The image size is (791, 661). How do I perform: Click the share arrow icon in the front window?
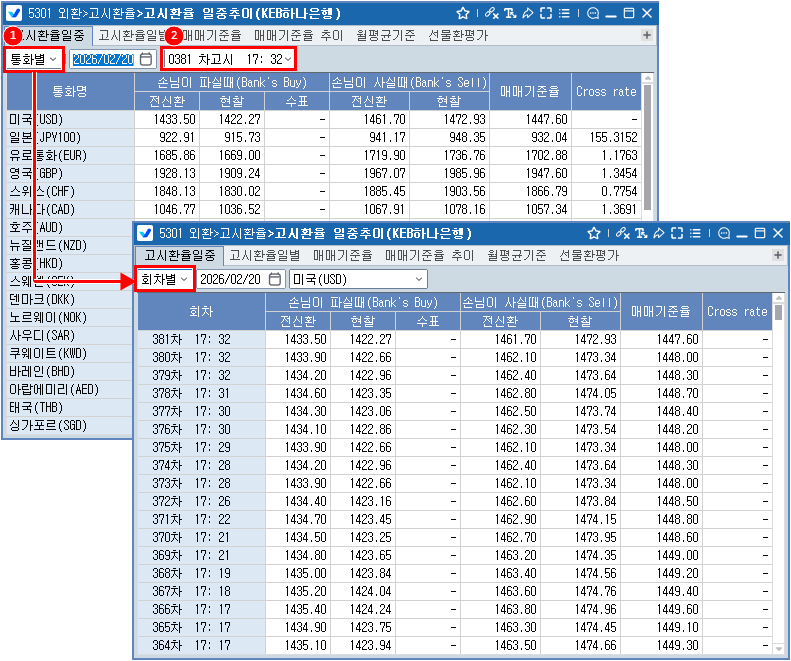(x=657, y=233)
